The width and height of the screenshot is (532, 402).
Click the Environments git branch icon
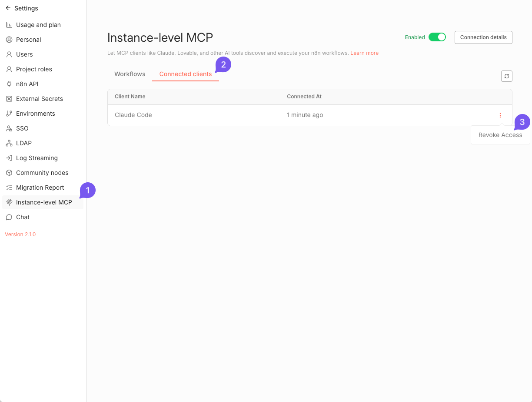pos(8,114)
